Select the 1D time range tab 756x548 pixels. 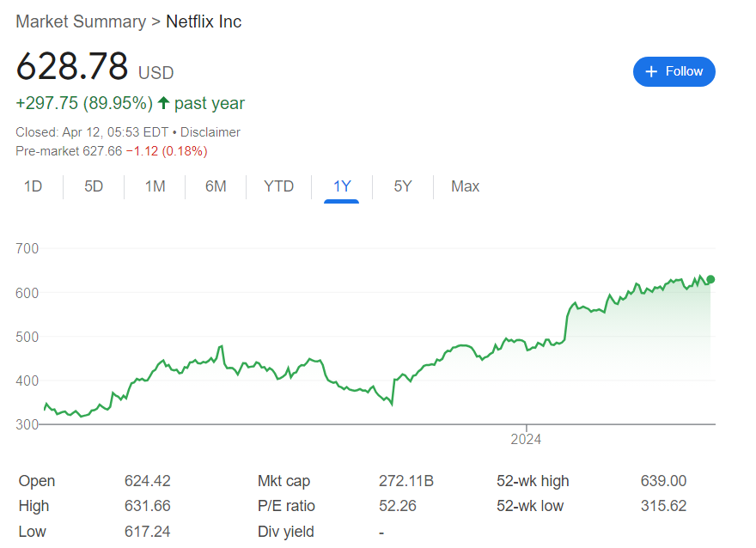click(x=33, y=186)
